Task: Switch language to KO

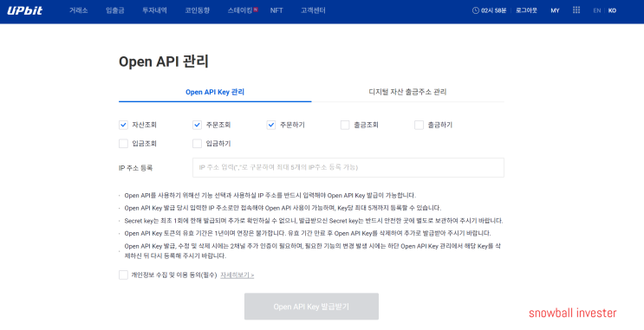Action: click(612, 10)
